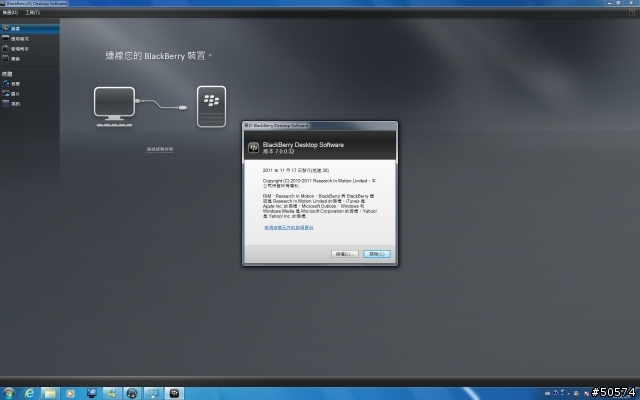640x400 pixels.
Task: Click the globe icon on the taskbar
Action: (132, 393)
